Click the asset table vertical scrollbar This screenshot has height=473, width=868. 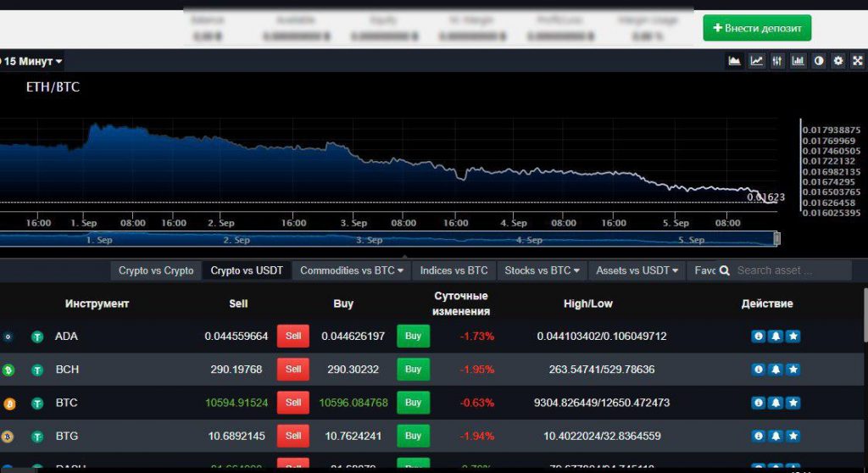coord(865,315)
